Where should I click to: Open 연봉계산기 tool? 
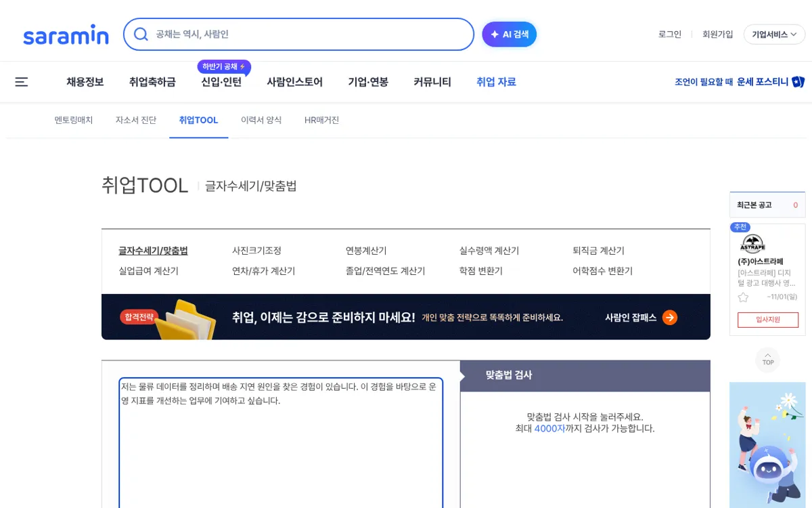pyautogui.click(x=366, y=251)
